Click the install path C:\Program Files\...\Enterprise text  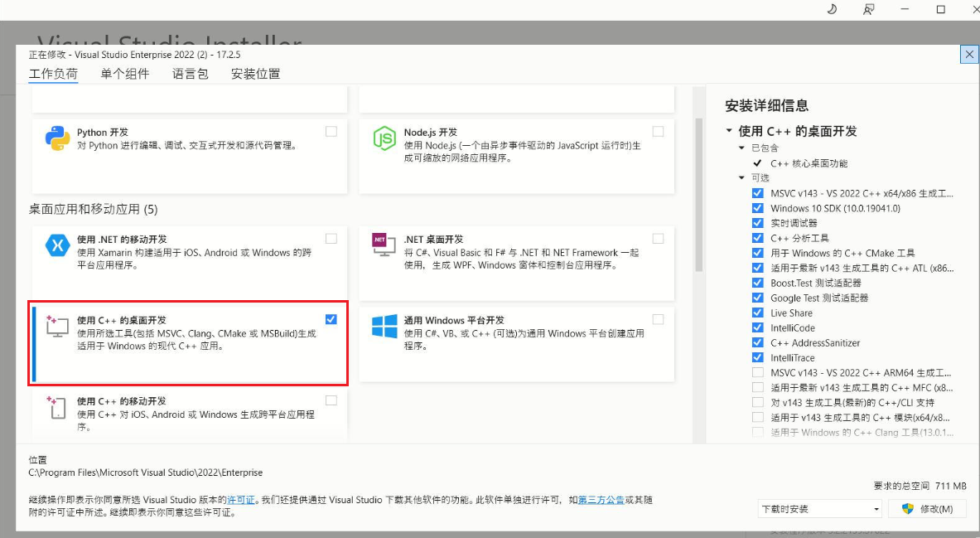click(146, 473)
